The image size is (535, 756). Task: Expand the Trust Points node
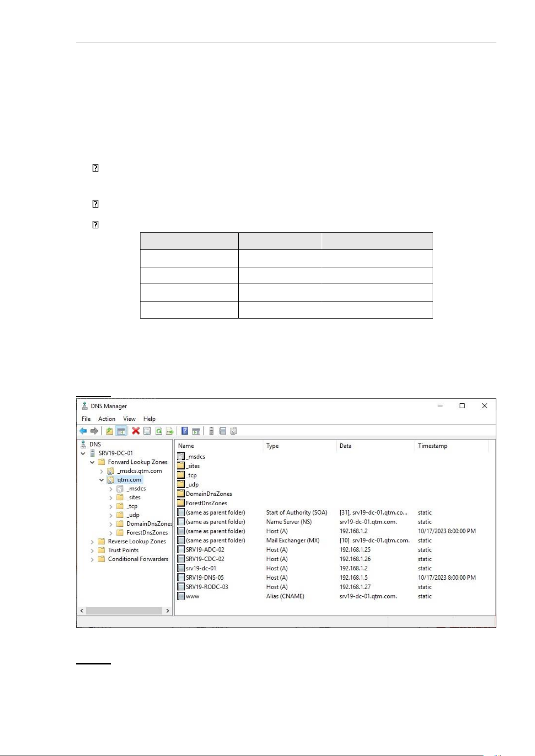click(x=92, y=551)
